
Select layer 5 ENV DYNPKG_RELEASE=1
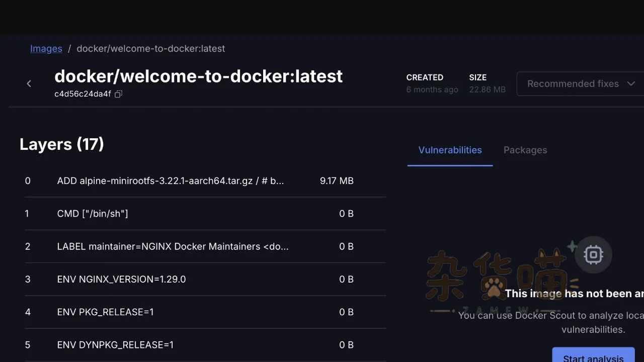tap(205, 345)
